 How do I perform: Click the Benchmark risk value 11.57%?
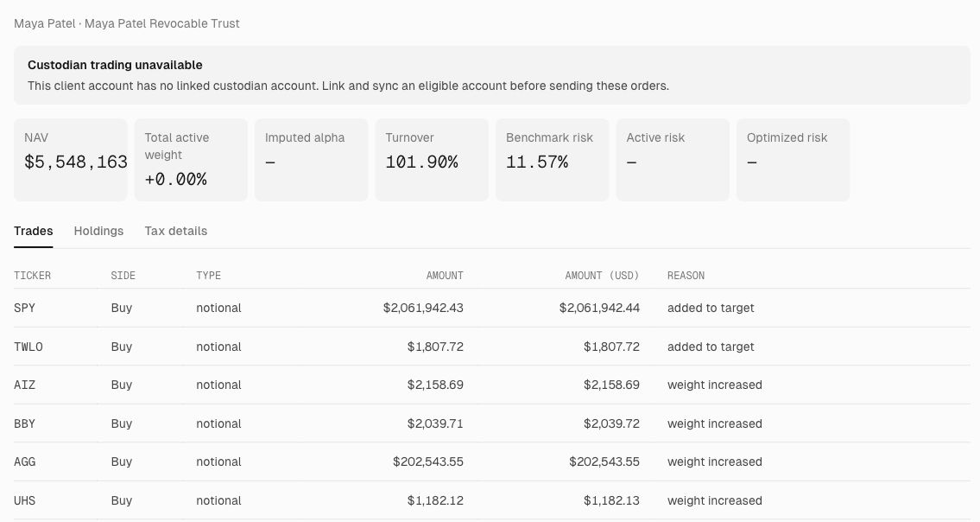537,162
